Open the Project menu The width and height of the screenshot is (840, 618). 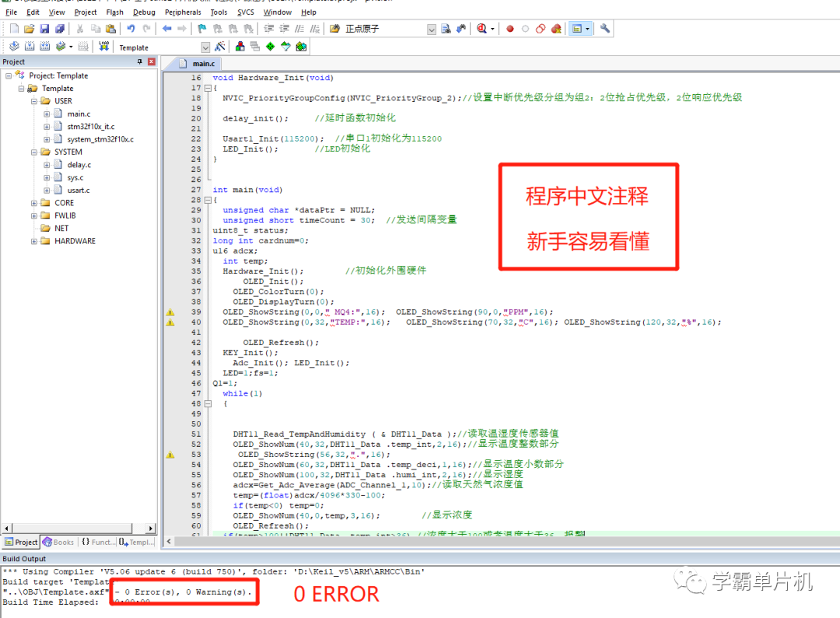[86, 12]
